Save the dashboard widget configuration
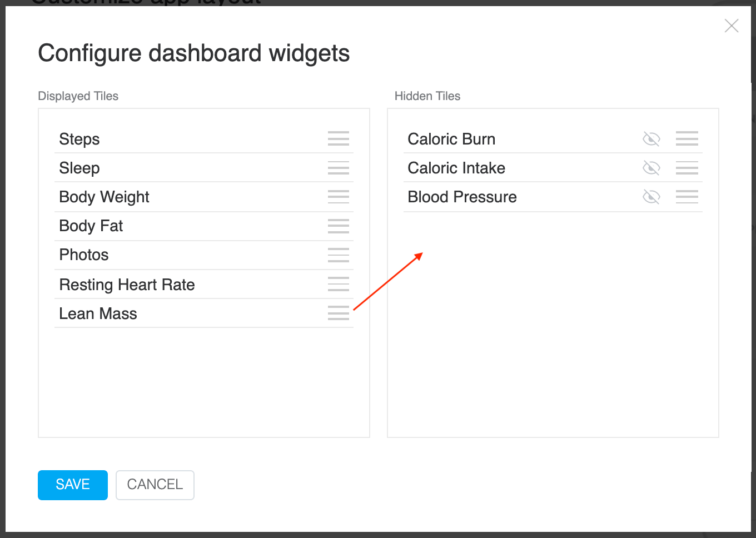 (x=73, y=485)
